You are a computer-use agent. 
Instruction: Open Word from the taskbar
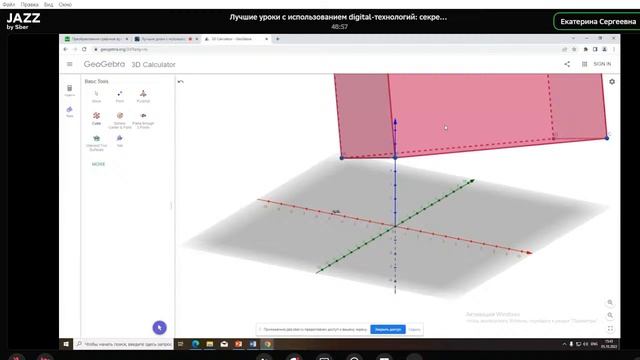(253, 344)
